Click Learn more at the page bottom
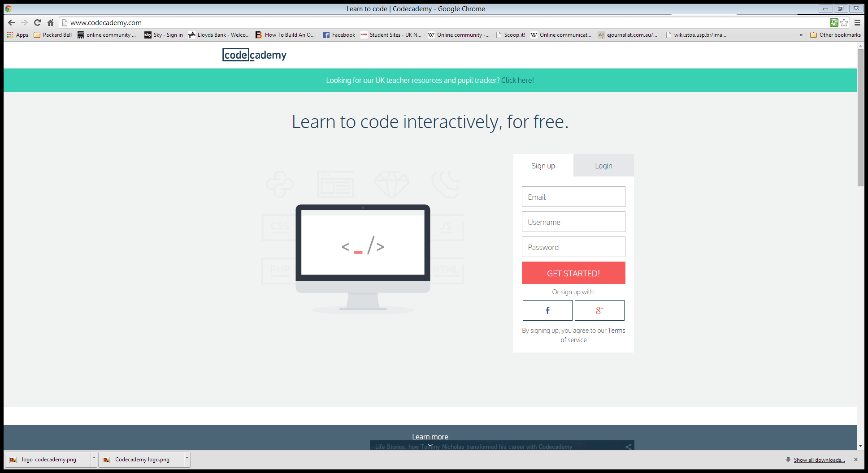This screenshot has width=868, height=473. [430, 437]
